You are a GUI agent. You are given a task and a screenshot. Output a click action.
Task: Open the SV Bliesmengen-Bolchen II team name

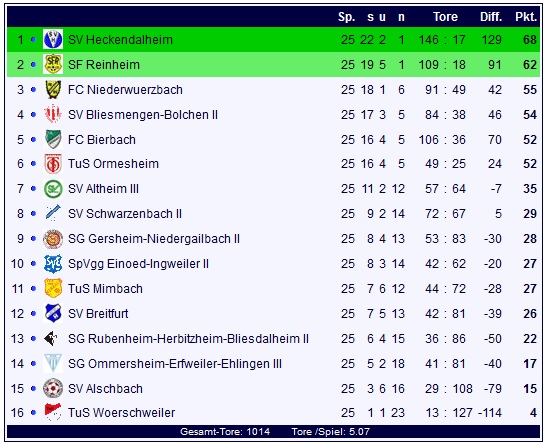pos(143,115)
